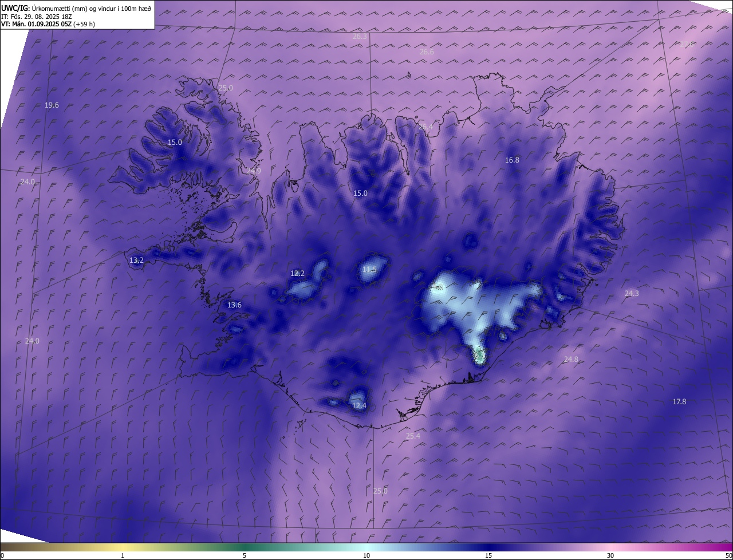Click the 15 tick on the color scale

488,555
